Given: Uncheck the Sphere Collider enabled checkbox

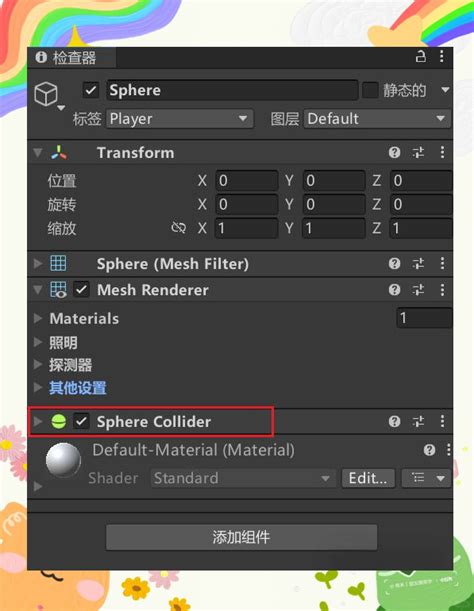Looking at the screenshot, I should [81, 421].
